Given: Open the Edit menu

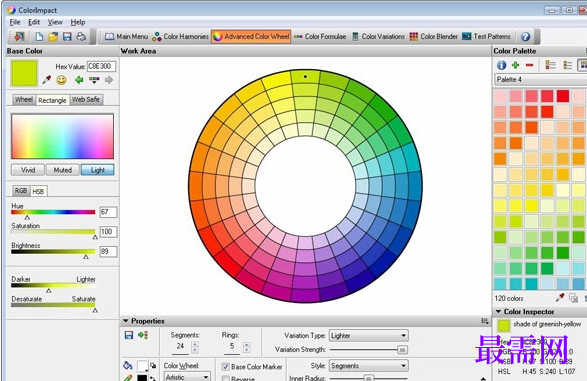Looking at the screenshot, I should point(34,22).
